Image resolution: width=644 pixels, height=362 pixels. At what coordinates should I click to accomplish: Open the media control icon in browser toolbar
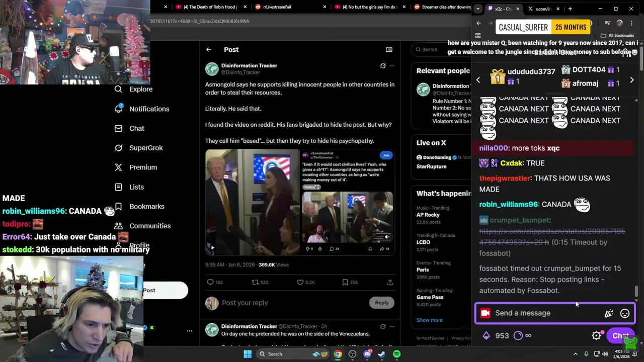pos(607,23)
